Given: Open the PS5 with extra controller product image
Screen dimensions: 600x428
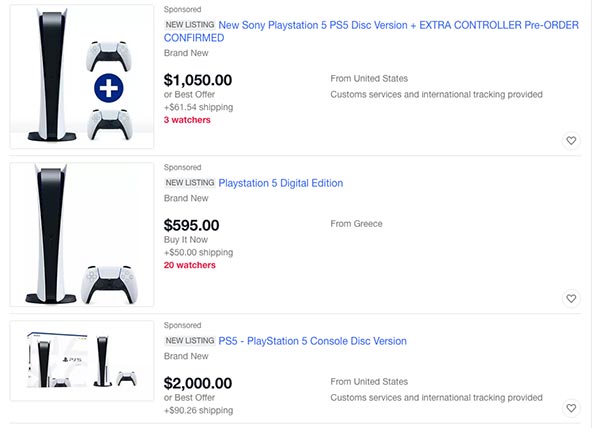Looking at the screenshot, I should tap(82, 79).
